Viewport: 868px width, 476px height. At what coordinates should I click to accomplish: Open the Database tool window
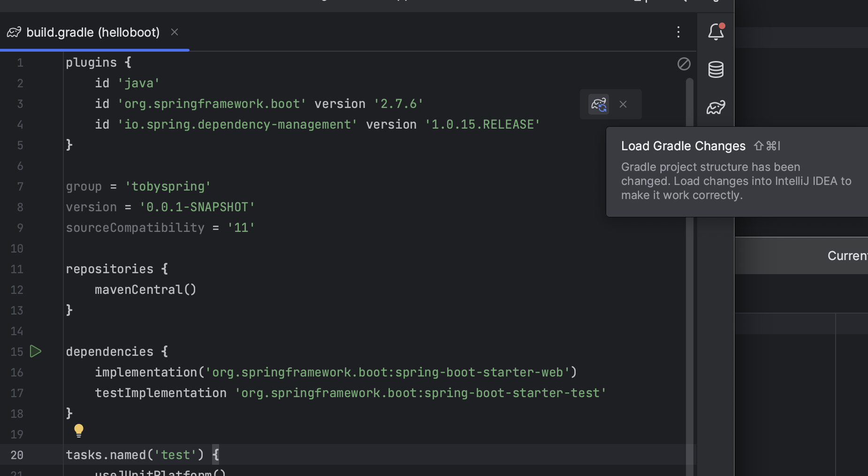(716, 69)
